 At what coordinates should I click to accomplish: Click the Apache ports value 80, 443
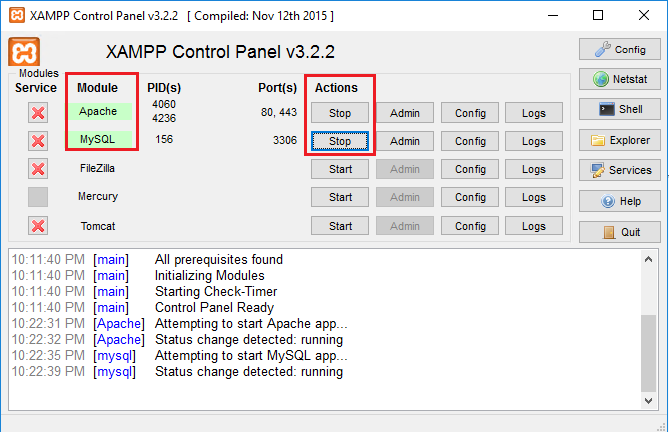(279, 112)
